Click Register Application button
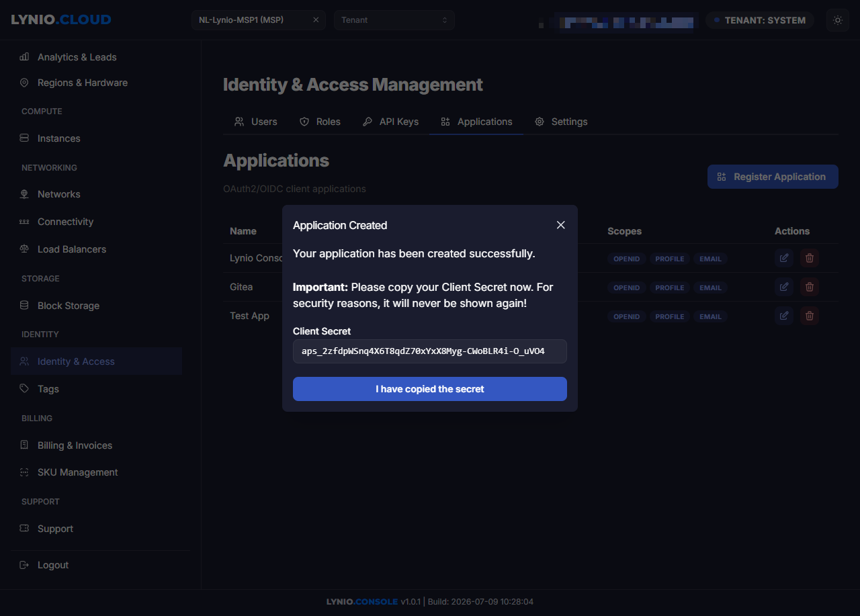 pyautogui.click(x=773, y=177)
